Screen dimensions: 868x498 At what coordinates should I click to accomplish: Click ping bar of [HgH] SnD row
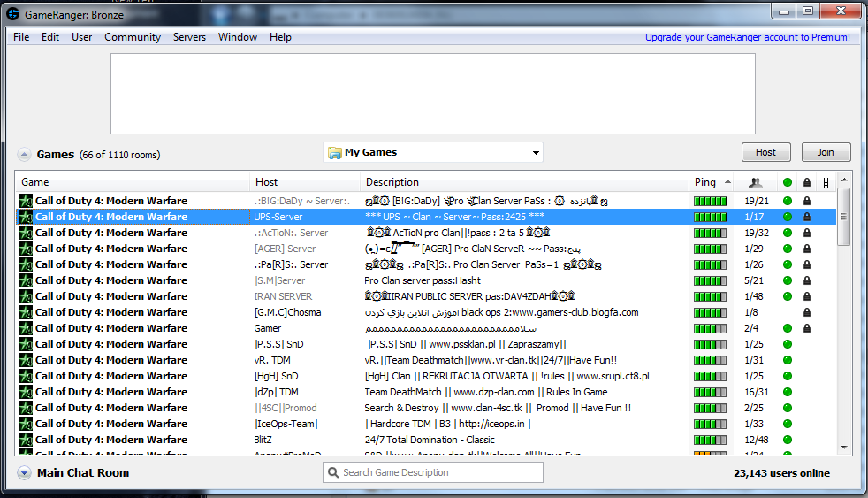pos(711,376)
